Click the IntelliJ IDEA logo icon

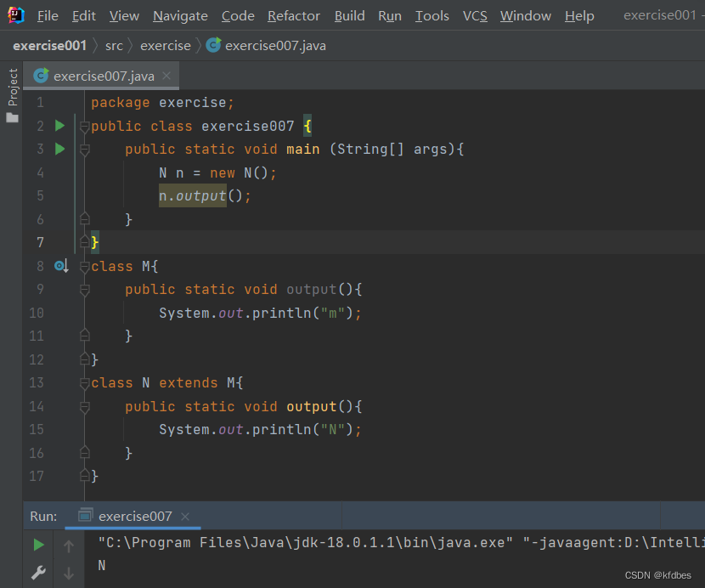[16, 15]
